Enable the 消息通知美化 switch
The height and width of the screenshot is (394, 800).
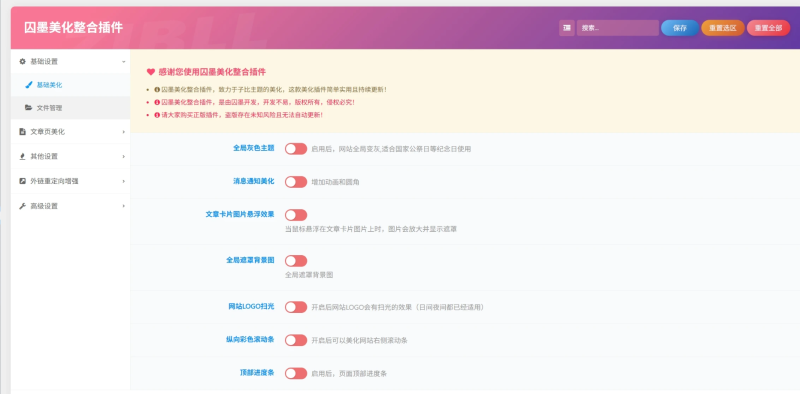(296, 182)
